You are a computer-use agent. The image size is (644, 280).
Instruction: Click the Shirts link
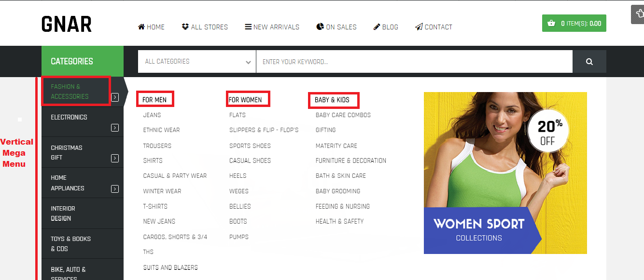point(153,160)
